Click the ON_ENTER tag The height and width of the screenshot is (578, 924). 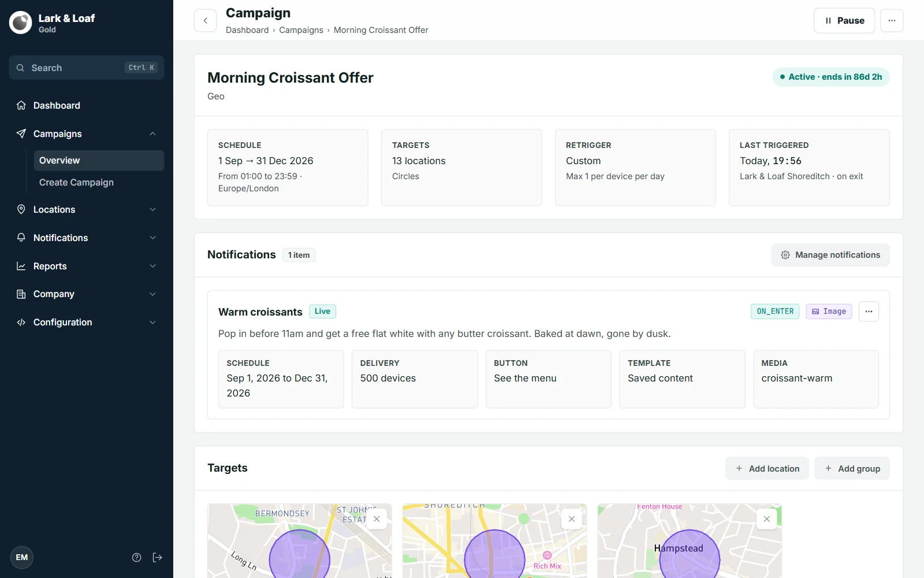click(775, 312)
